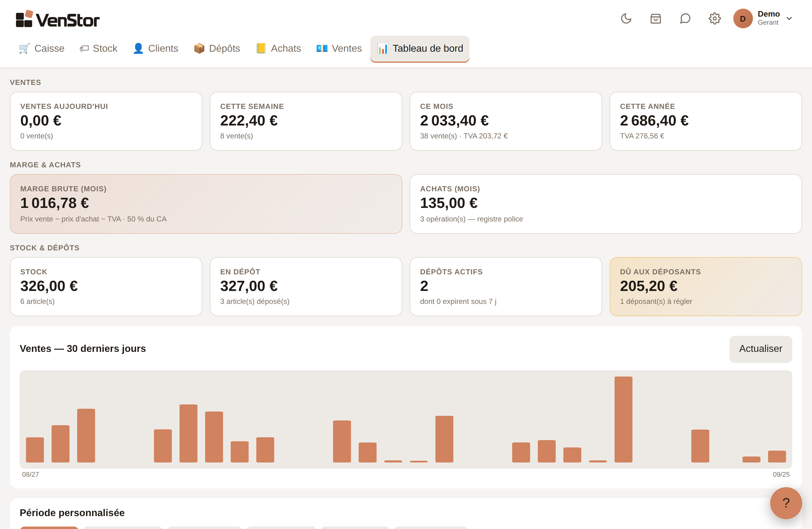The image size is (812, 529).
Task: Click the Dû aux déposants card
Action: click(706, 287)
